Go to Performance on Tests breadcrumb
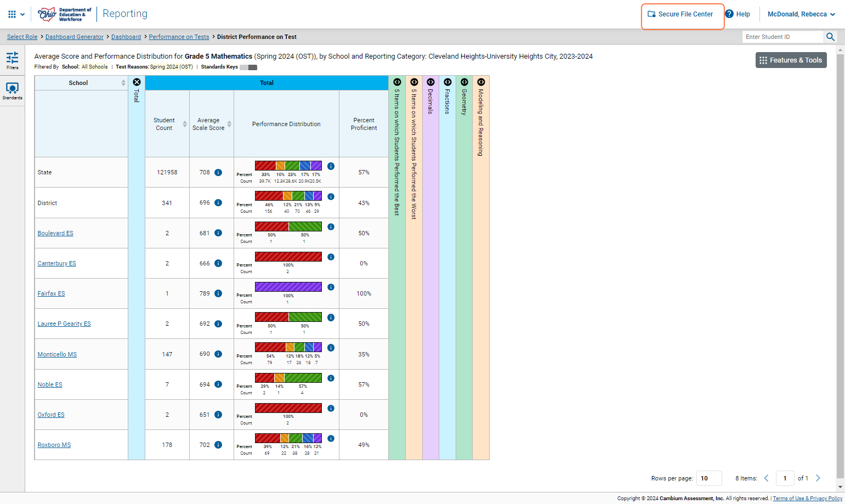The image size is (845, 504). tap(179, 37)
